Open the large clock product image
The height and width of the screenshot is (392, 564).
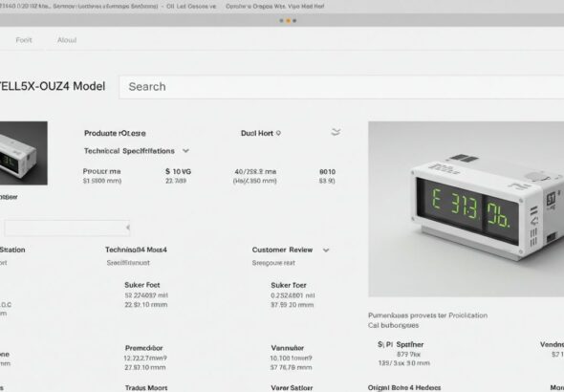click(466, 209)
